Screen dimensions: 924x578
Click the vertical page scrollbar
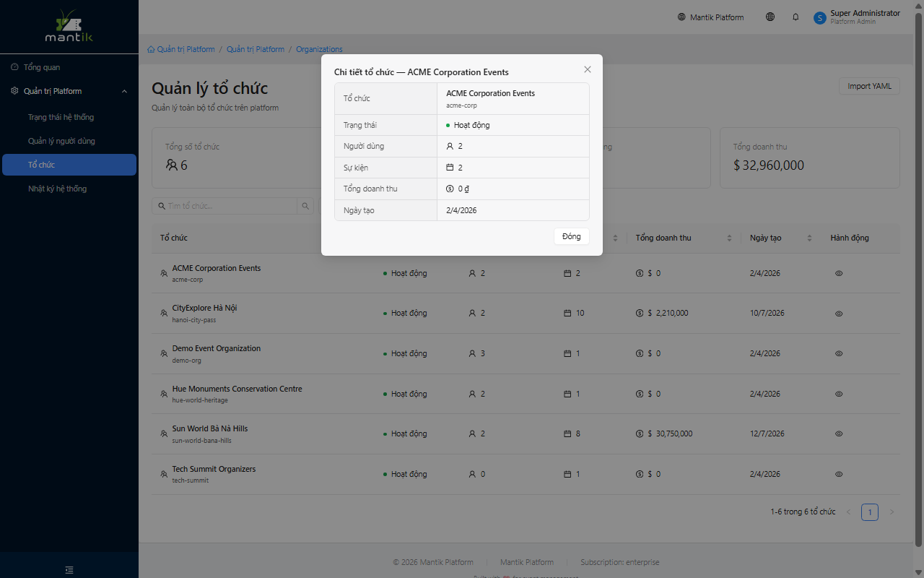pyautogui.click(x=918, y=280)
